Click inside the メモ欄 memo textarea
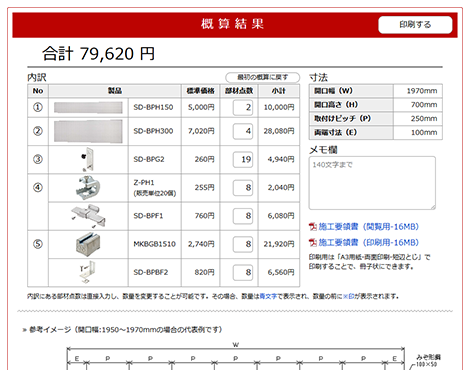The width and height of the screenshot is (470, 370). [372, 183]
